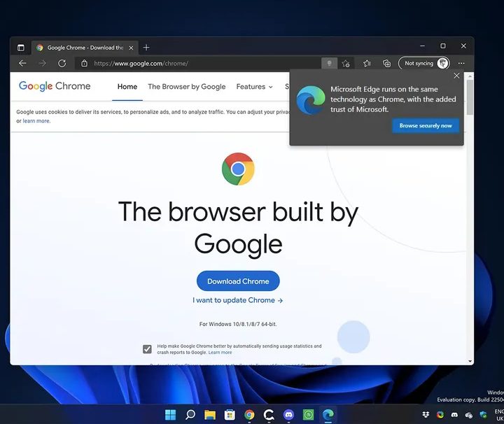The width and height of the screenshot is (504, 424).
Task: Open the Not syncing profile button
Action: (424, 63)
